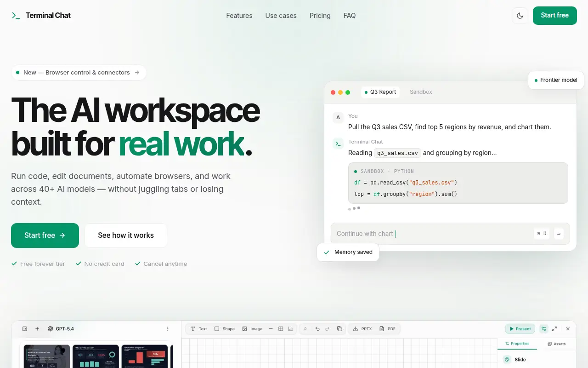Click the 'Cancel anytime' text

(x=165, y=264)
